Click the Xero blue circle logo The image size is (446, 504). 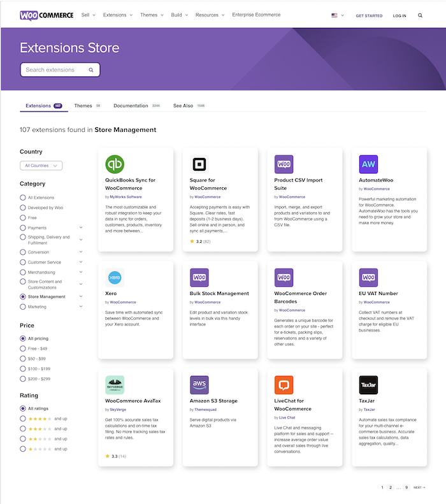coord(115,277)
